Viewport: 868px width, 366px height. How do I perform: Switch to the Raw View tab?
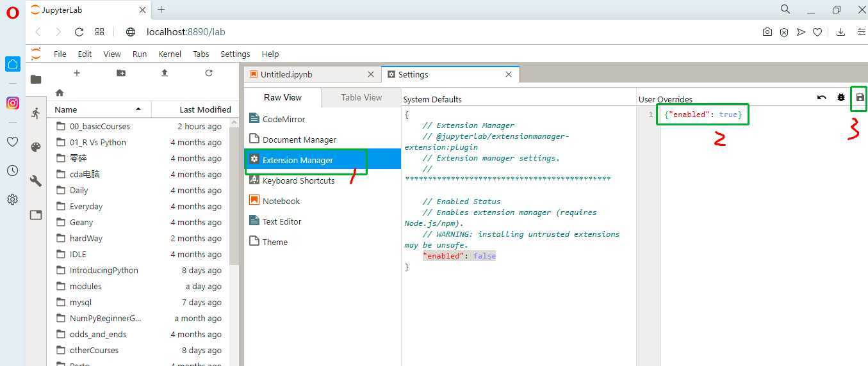coord(283,97)
